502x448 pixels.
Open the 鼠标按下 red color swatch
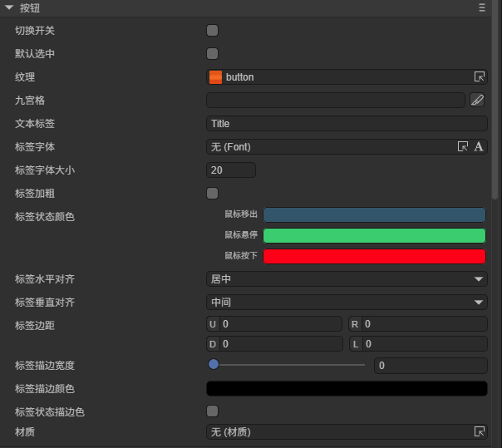[374, 256]
